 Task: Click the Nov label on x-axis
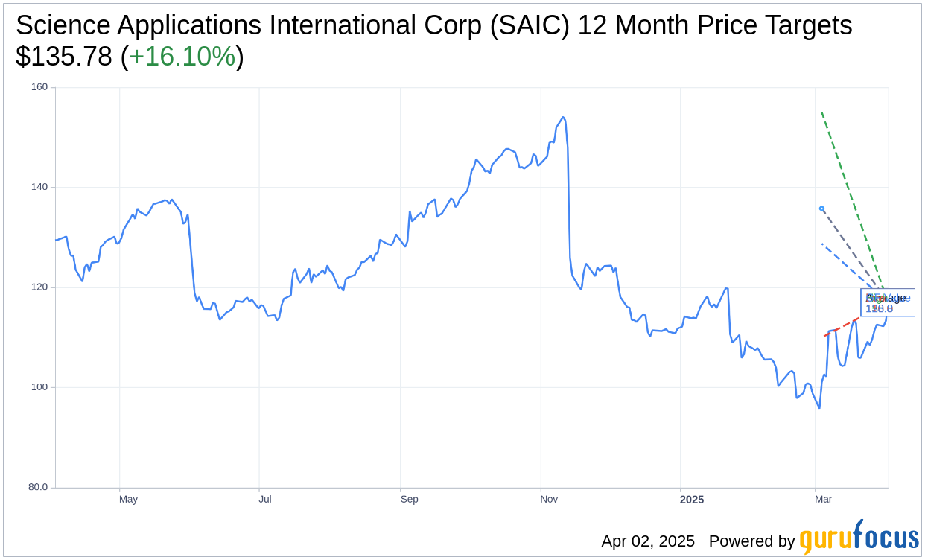click(549, 499)
